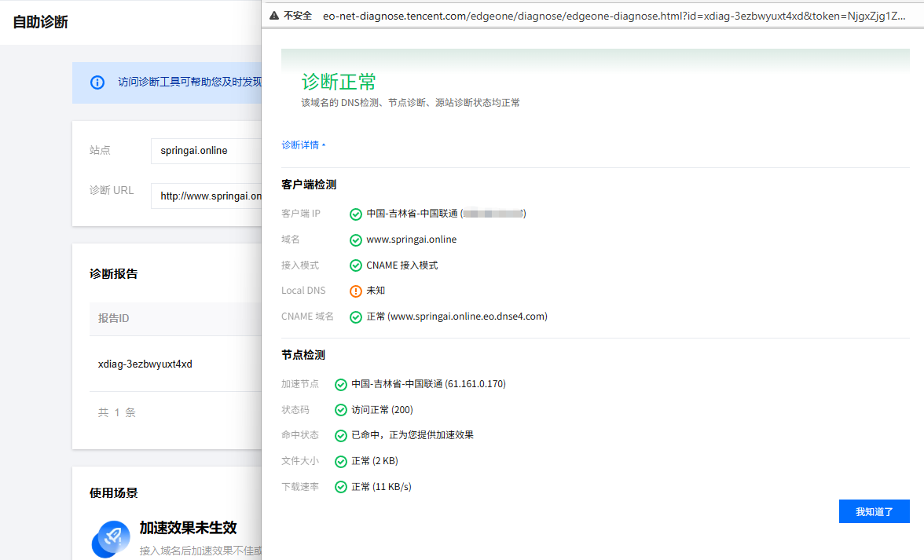Click the green check icon for CNAME 域名
This screenshot has height=560, width=924.
coord(356,317)
